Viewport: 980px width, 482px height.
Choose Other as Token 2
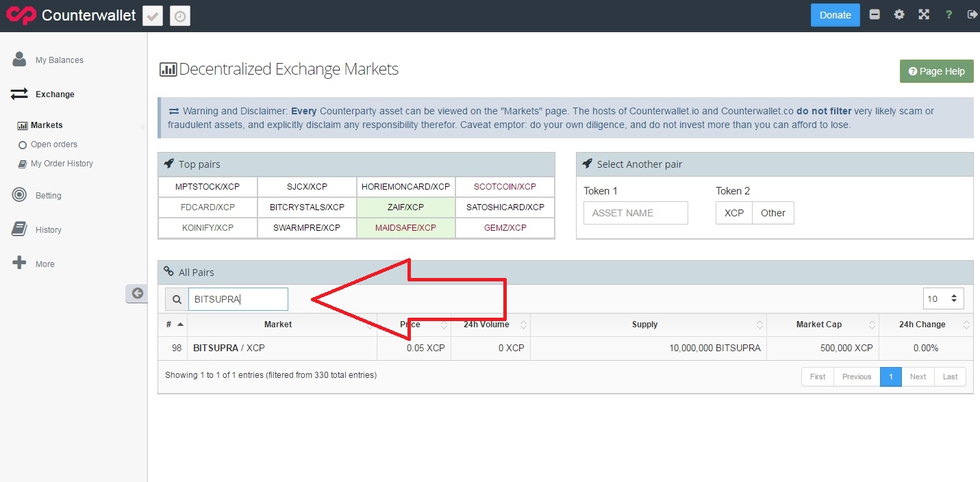773,213
